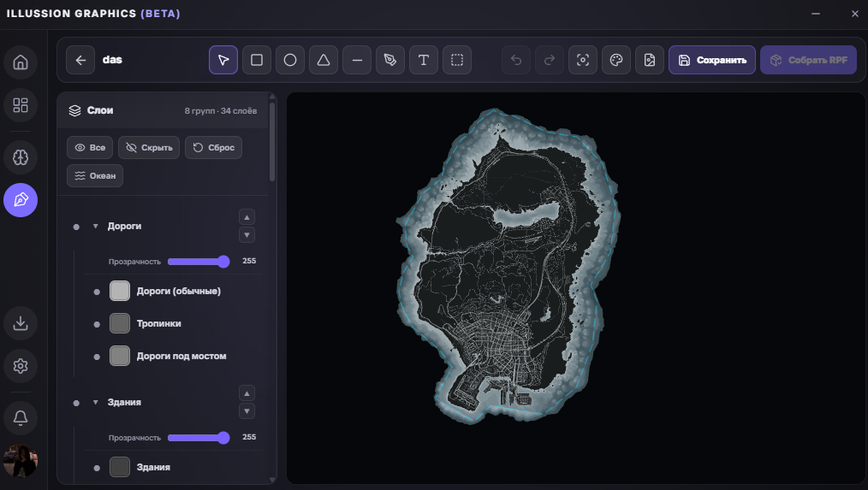Open settings gear in sidebar

tap(21, 365)
